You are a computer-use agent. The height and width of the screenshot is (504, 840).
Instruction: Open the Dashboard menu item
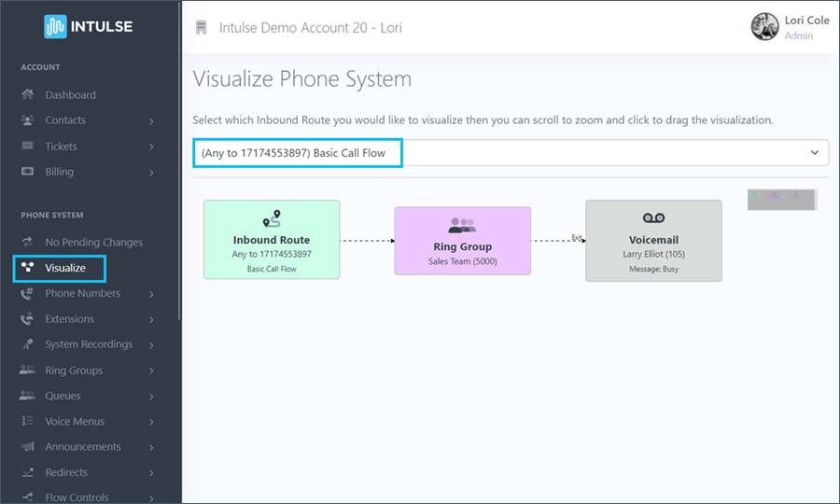70,95
